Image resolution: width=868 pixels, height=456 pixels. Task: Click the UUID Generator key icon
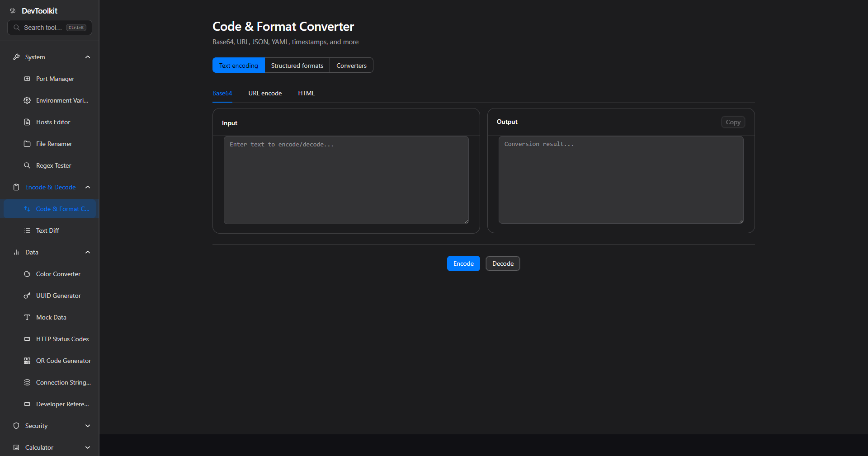click(x=27, y=296)
